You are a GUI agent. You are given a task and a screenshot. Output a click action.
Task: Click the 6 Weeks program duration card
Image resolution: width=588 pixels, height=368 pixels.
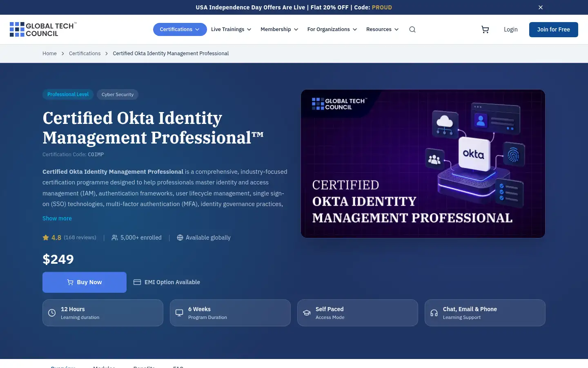click(x=230, y=313)
